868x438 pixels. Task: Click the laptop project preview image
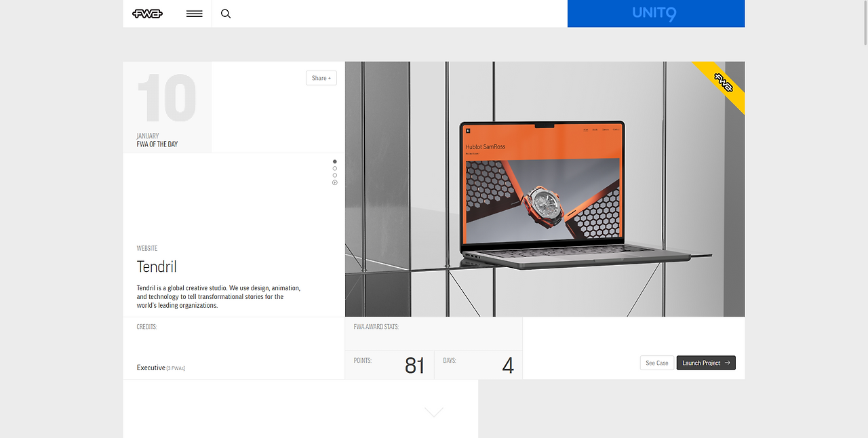click(545, 188)
